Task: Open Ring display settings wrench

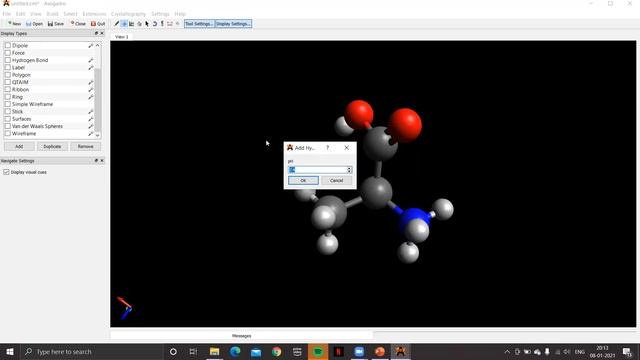Action: [91, 97]
